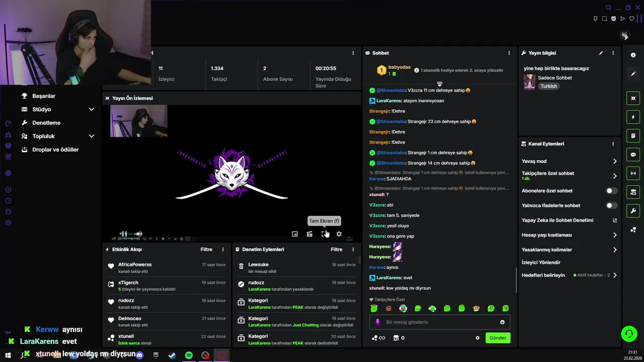Click in the Bir mesaj gönderin field
The width and height of the screenshot is (644, 362).
click(440, 322)
